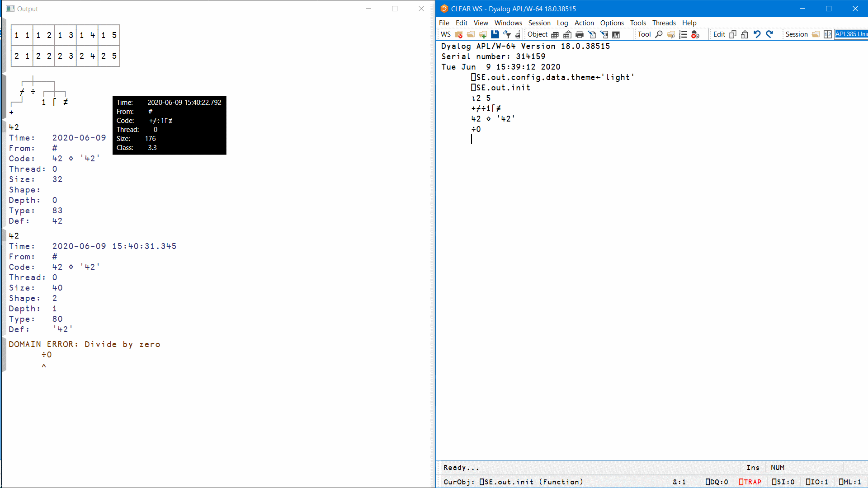Click the Print object icon
Image resolution: width=868 pixels, height=488 pixels.
pos(580,34)
